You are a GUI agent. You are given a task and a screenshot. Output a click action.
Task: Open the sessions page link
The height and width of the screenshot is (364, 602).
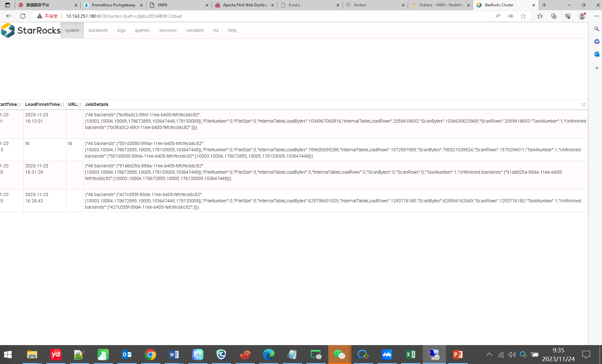click(x=168, y=30)
